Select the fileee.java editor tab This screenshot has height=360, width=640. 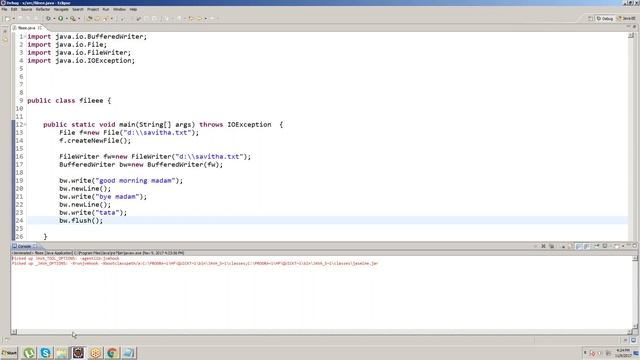(26, 28)
